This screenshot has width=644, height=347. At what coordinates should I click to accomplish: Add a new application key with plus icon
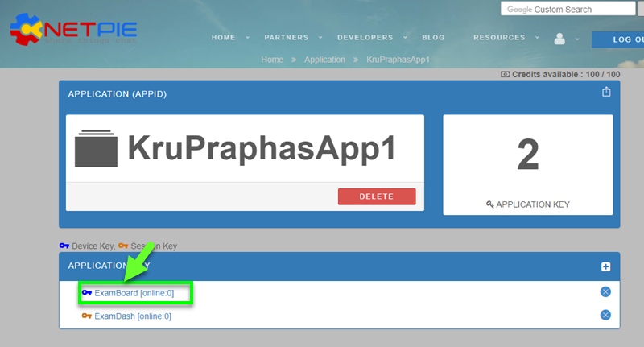tap(605, 267)
